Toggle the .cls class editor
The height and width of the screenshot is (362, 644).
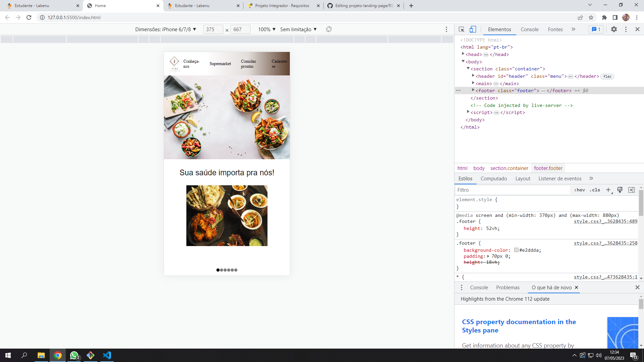pos(595,190)
